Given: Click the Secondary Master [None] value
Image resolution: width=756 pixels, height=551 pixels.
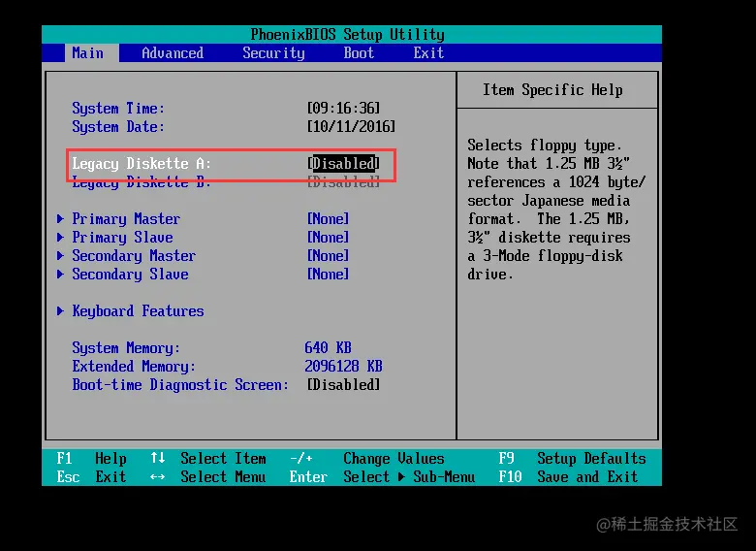Looking at the screenshot, I should pos(328,255).
